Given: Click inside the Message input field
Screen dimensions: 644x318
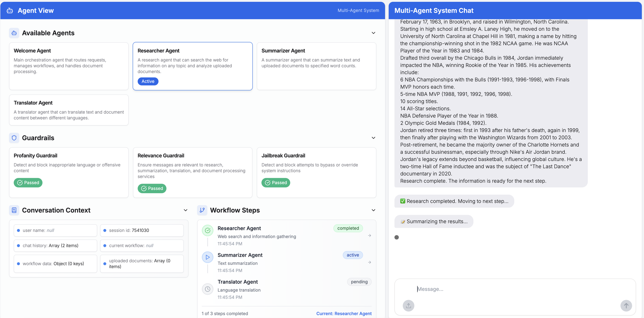Looking at the screenshot, I should [491, 289].
